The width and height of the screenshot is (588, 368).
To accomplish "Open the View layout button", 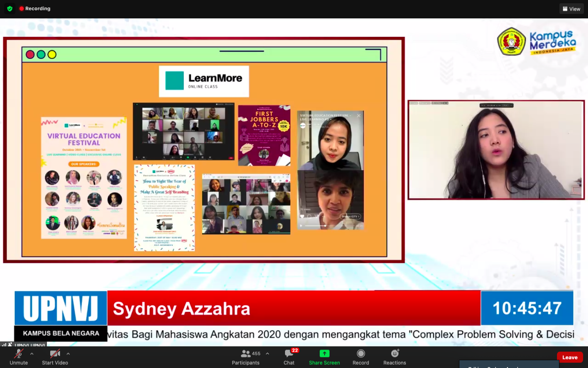I will (x=571, y=9).
